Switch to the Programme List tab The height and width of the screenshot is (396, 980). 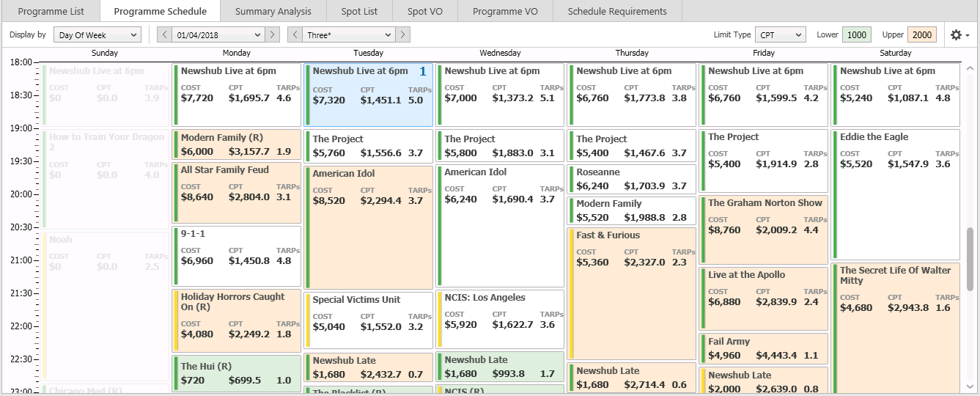(51, 11)
